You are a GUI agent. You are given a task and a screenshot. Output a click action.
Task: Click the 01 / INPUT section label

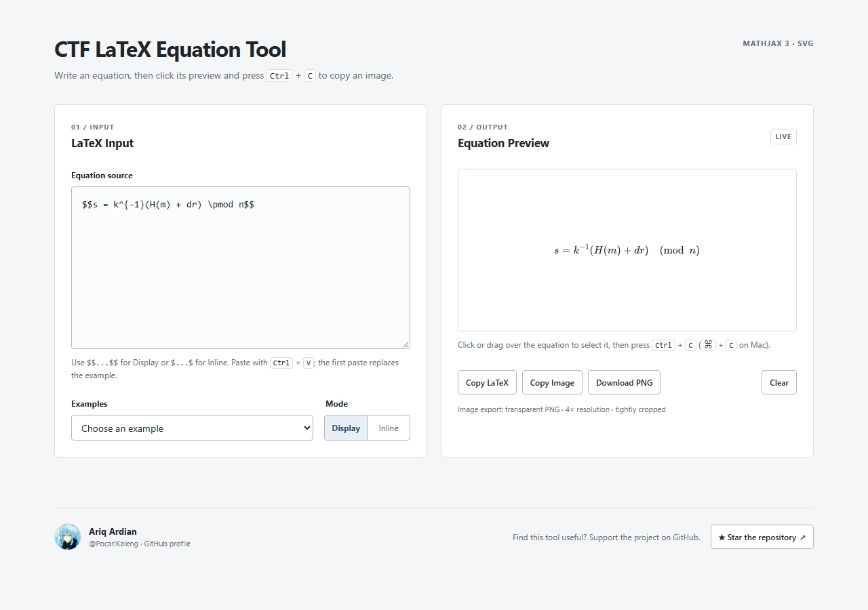tap(93, 127)
